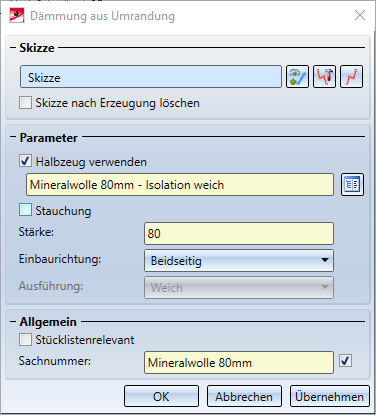The width and height of the screenshot is (376, 415).
Task: Click the new sketch red polyline icon
Action: click(x=351, y=77)
